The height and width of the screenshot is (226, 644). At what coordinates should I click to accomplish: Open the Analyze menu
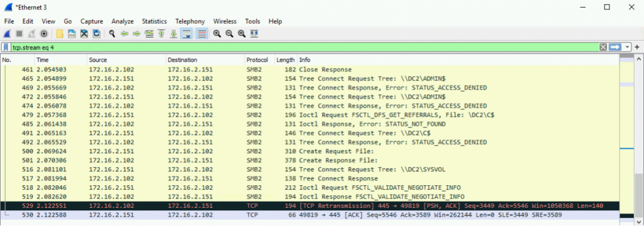(123, 21)
